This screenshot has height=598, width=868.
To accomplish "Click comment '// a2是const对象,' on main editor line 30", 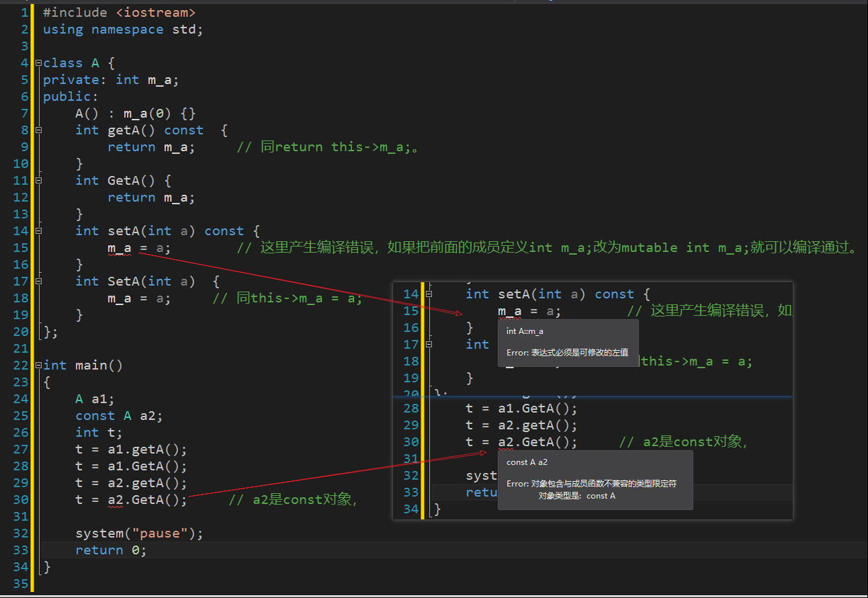I will (x=293, y=499).
